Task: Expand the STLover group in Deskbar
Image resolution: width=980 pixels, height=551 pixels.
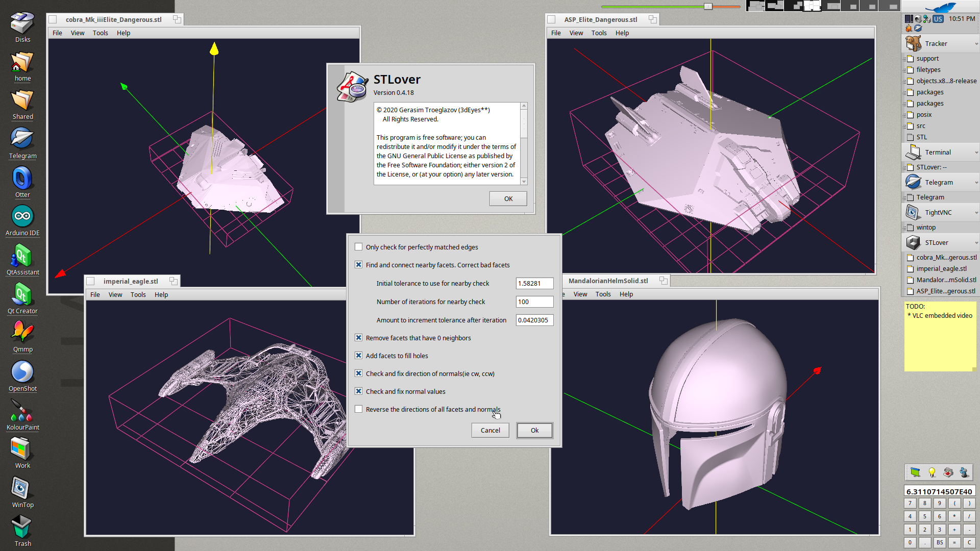Action: [976, 243]
